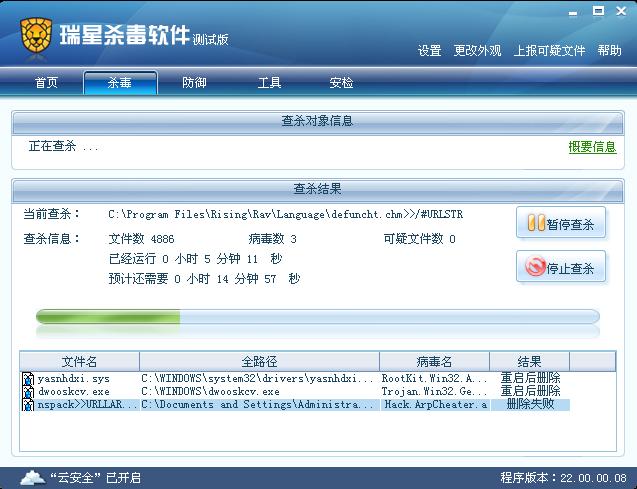Click the 病毒数 3 value
The height and width of the screenshot is (489, 637).
(273, 239)
